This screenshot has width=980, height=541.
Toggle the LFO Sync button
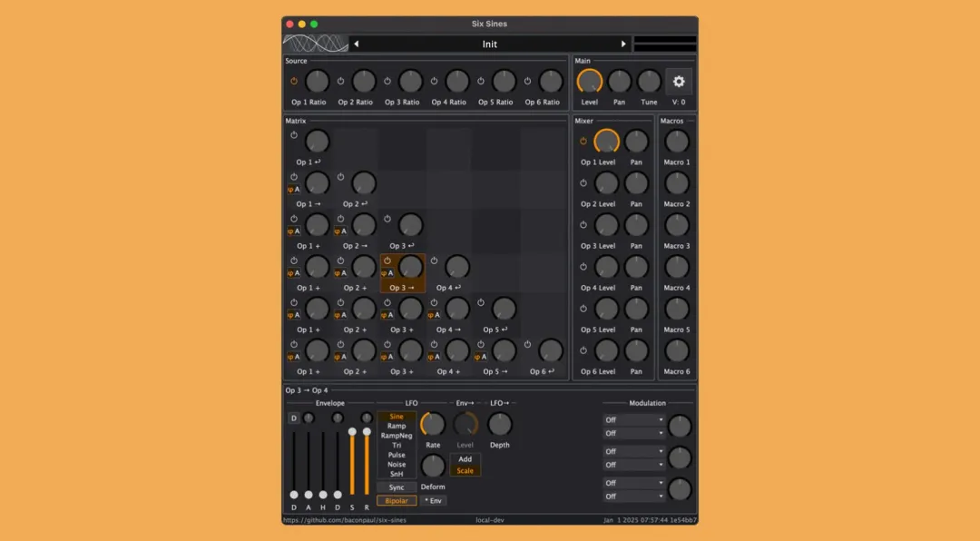(397, 487)
